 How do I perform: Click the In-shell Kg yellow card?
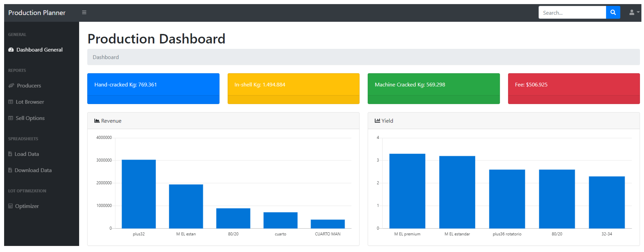click(x=293, y=88)
